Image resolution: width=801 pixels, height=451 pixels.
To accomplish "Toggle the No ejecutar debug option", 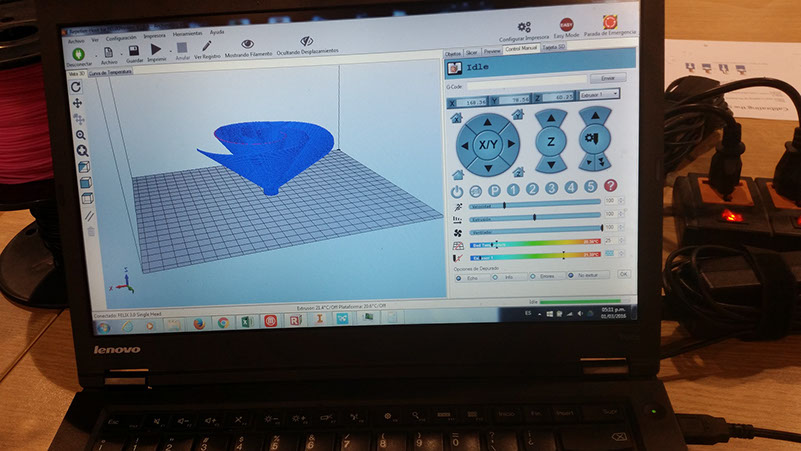I will tap(586, 275).
